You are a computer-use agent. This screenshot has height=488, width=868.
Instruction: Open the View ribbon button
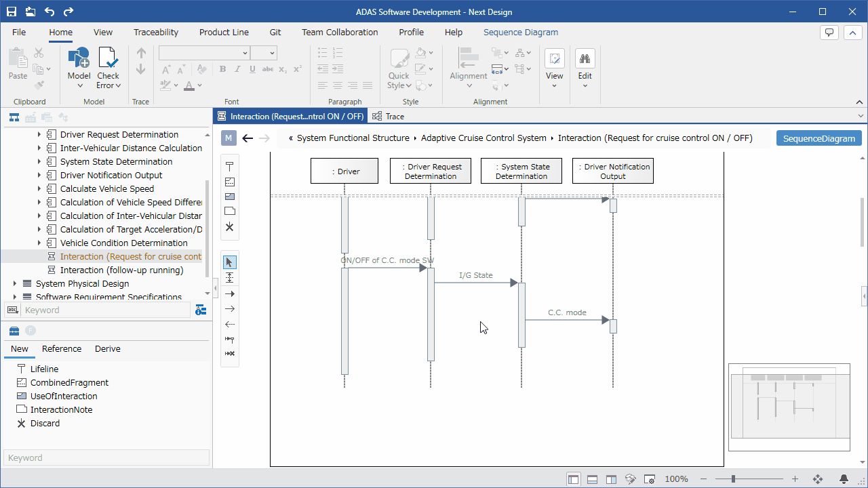555,68
